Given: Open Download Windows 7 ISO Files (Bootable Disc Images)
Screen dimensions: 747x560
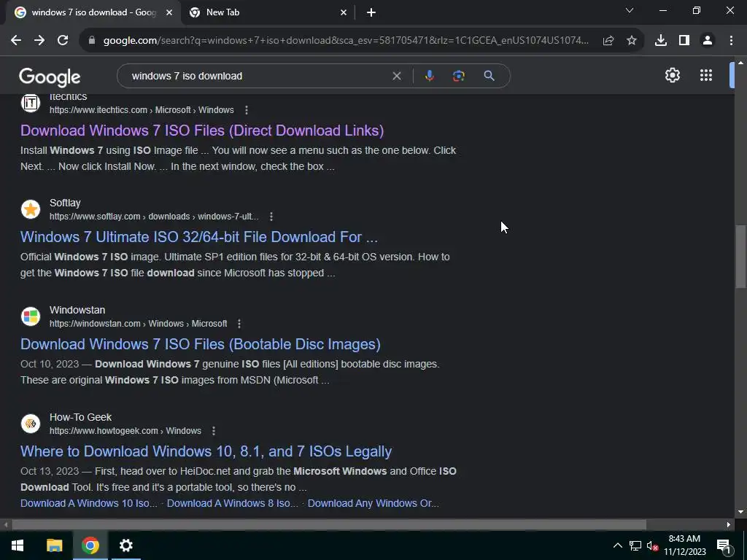Looking at the screenshot, I should (201, 344).
